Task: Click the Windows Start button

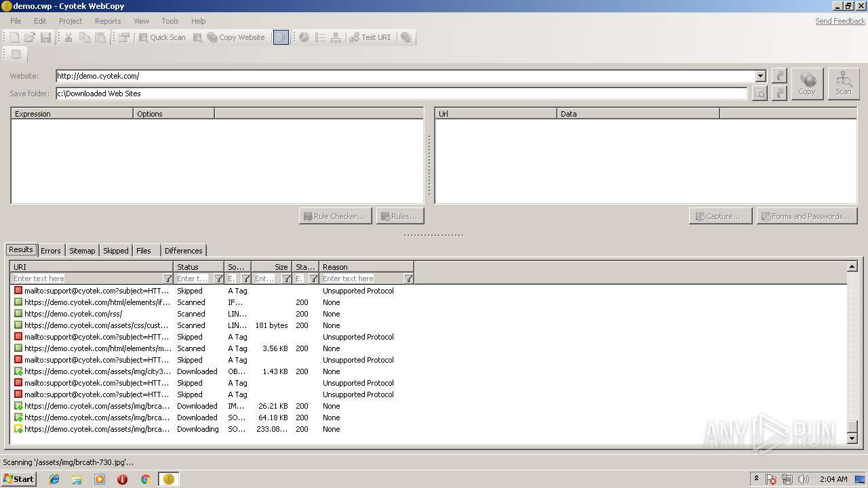Action: (18, 479)
